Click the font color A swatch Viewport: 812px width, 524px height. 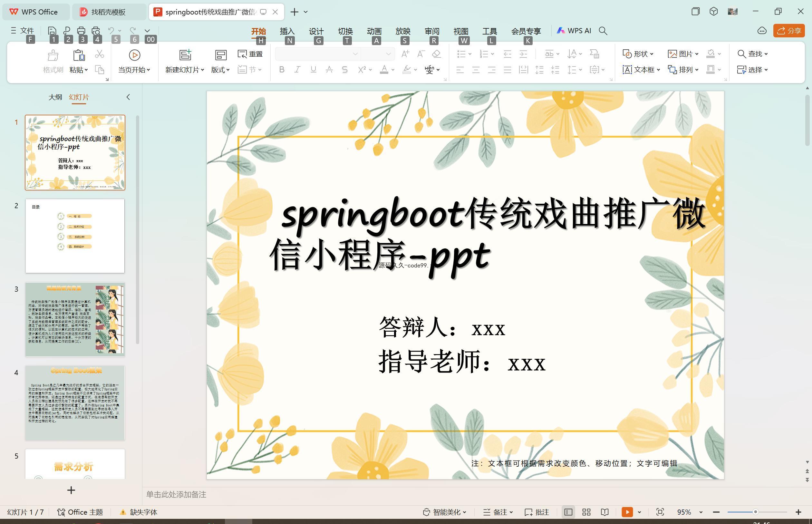pos(384,70)
